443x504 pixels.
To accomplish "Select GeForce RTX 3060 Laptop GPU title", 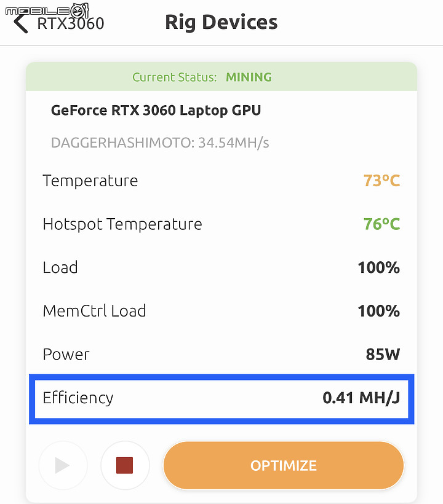I will click(156, 111).
